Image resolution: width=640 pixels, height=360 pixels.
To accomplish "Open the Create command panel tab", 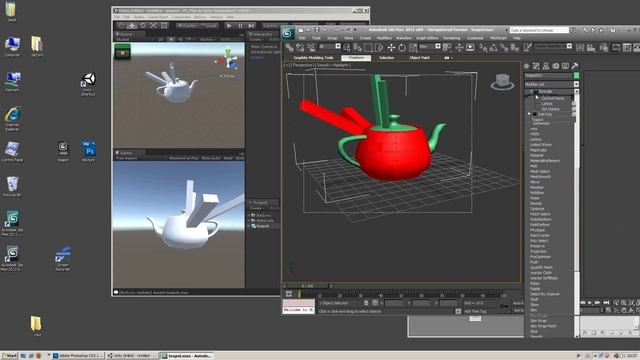I will click(527, 66).
